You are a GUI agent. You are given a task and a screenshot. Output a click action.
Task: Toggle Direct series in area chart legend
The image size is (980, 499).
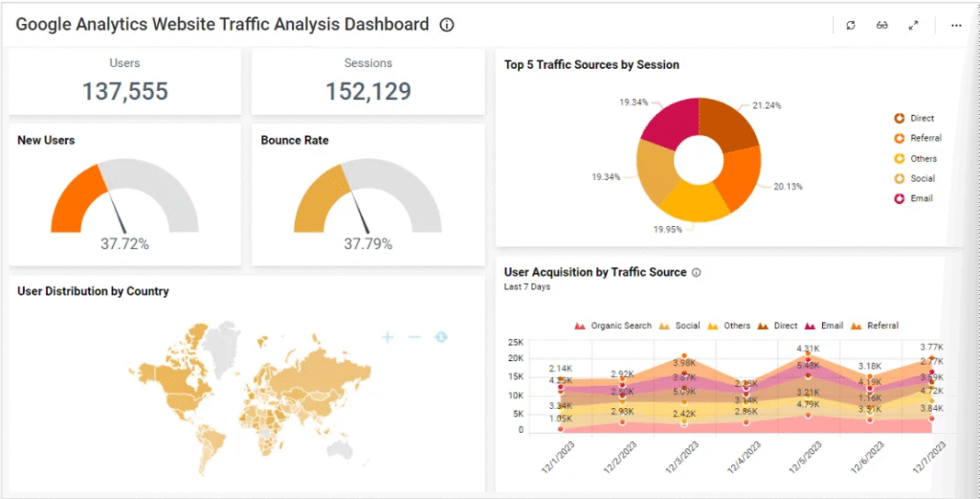click(x=777, y=326)
